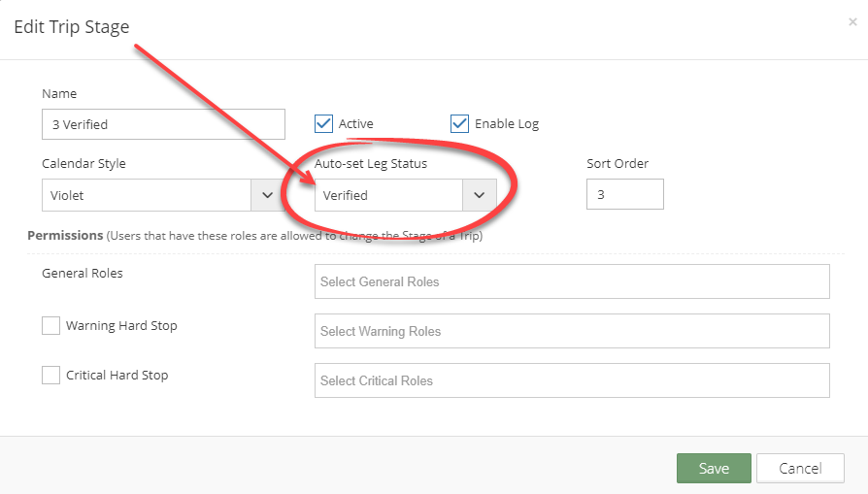Uncheck the Active checkbox
This screenshot has width=868, height=494.
tap(324, 124)
